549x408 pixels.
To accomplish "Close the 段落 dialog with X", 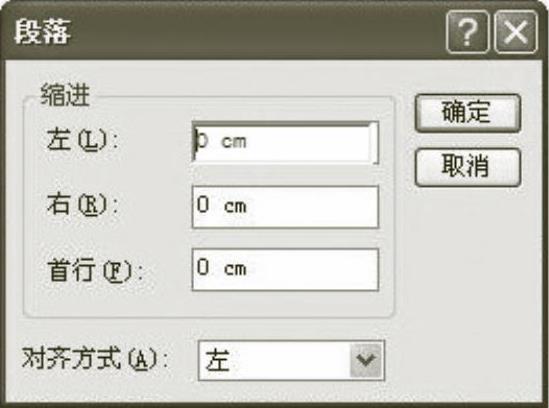I will [x=516, y=32].
